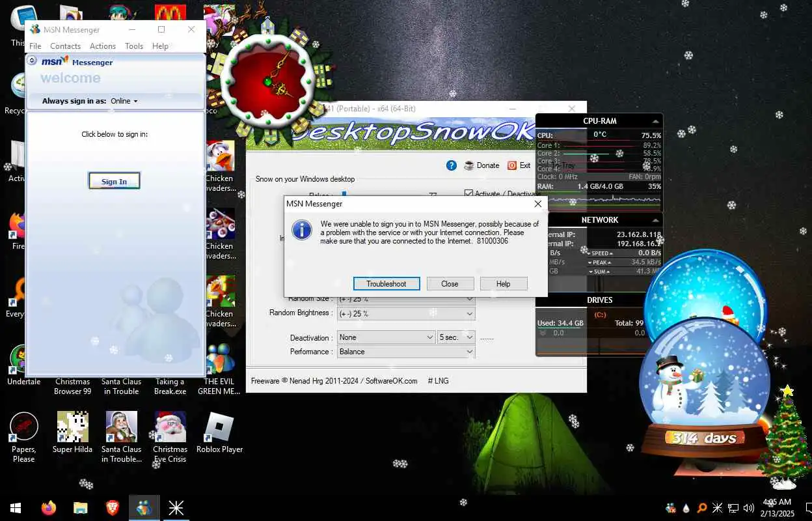Viewport: 812px width, 521px height.
Task: Click the external IP 23.162.8.118 value
Action: point(638,234)
